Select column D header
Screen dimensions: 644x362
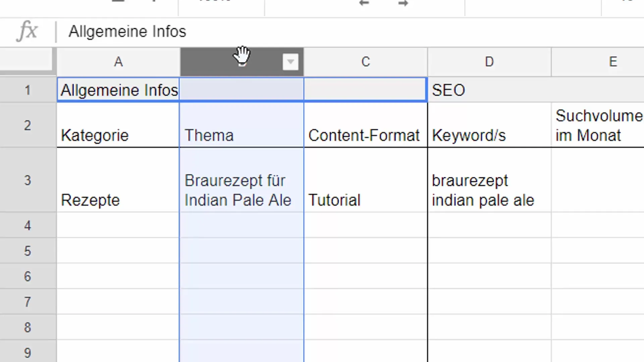[x=489, y=62]
